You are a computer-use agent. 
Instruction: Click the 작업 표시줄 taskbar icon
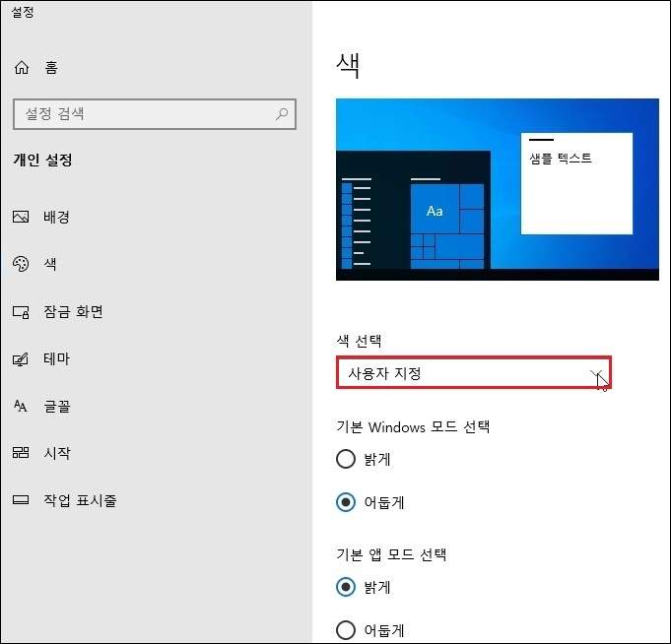[x=21, y=499]
